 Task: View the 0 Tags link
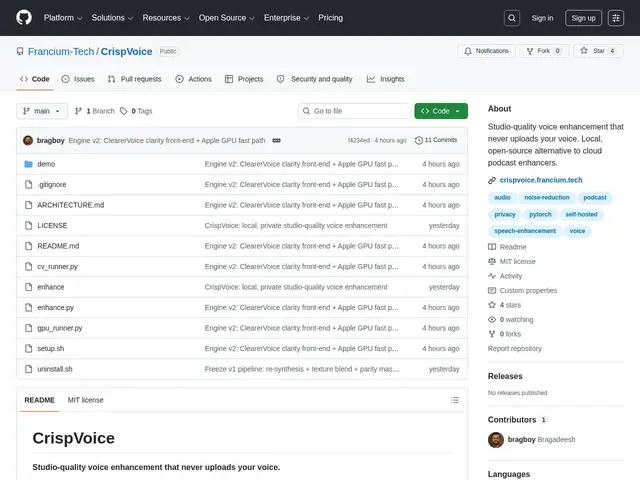136,111
